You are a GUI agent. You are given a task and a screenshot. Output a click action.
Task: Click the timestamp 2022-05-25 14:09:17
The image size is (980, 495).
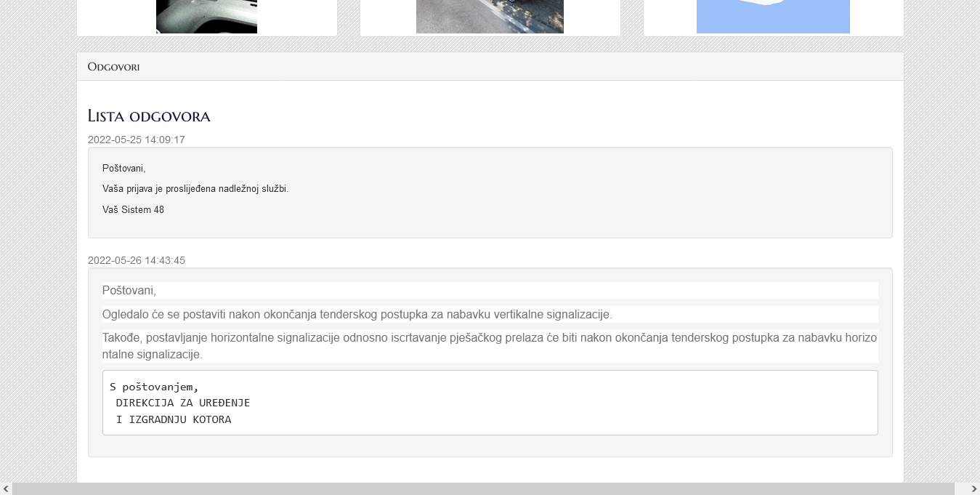pyautogui.click(x=137, y=140)
